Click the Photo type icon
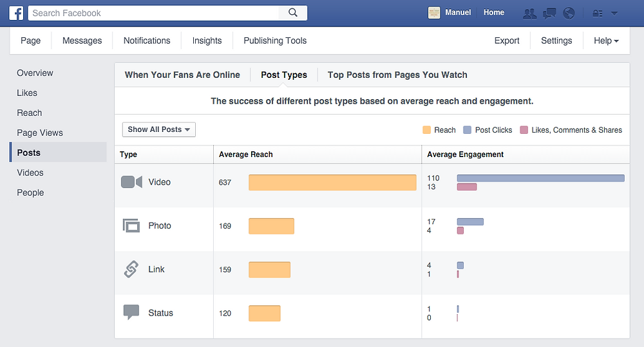 [131, 225]
